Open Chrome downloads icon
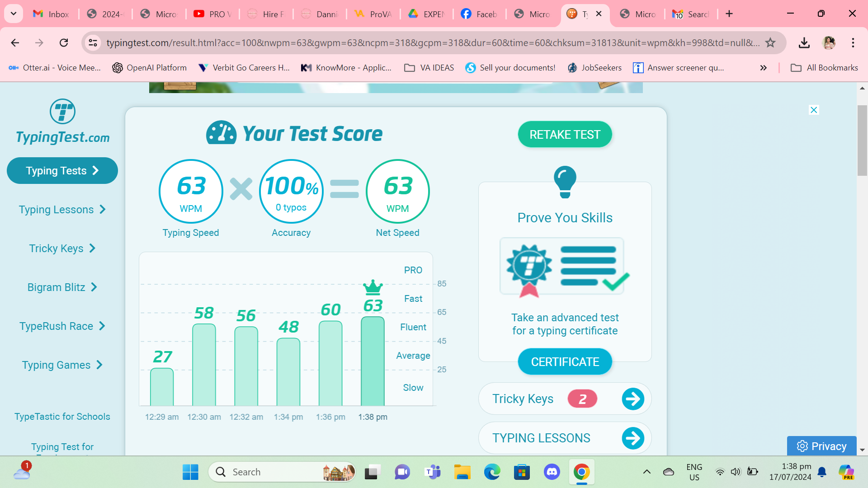The image size is (868, 488). click(x=804, y=43)
